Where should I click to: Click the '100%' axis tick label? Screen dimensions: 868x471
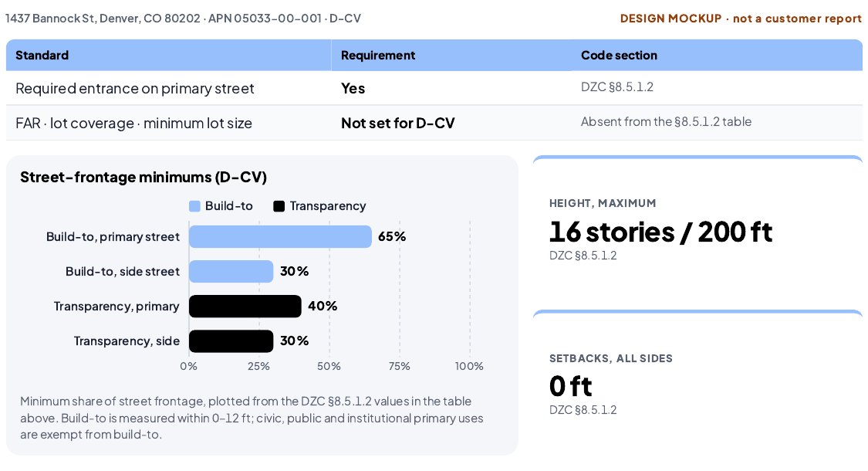pos(469,366)
